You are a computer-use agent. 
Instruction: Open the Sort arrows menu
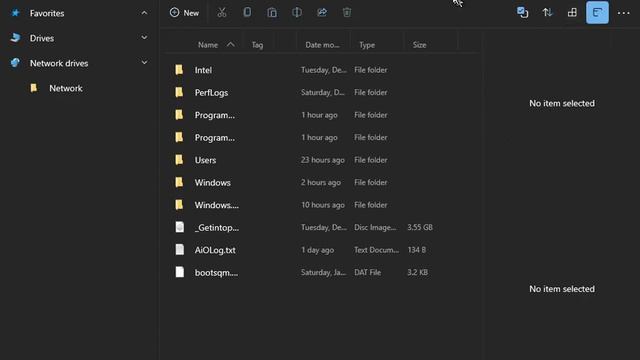coord(547,13)
